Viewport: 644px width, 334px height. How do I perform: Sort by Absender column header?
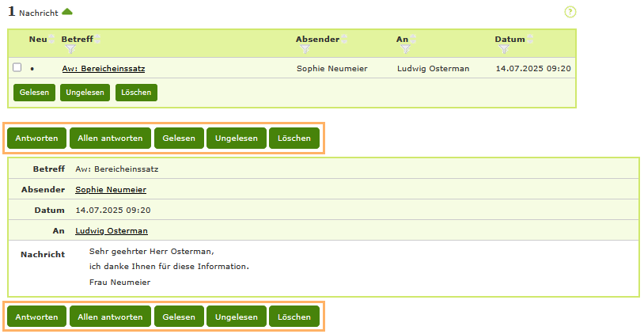click(317, 39)
